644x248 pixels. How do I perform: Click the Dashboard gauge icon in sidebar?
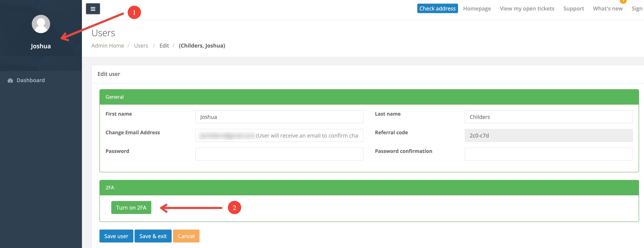[10, 80]
